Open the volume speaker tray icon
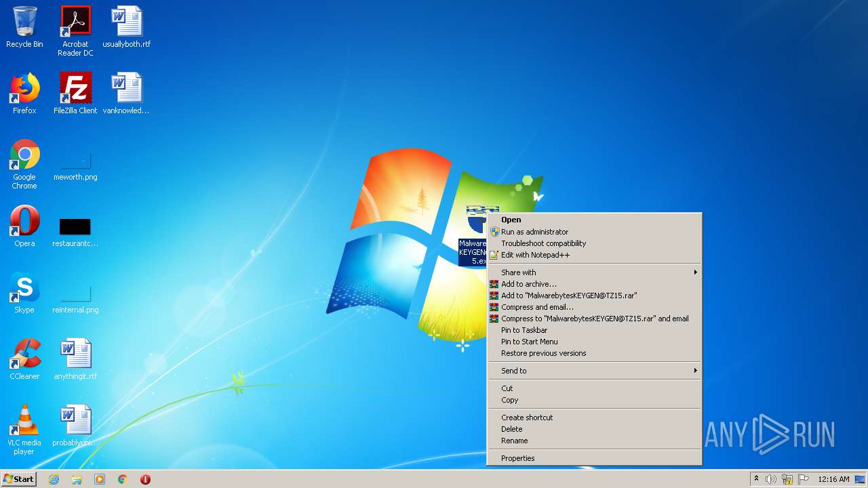 [771, 479]
